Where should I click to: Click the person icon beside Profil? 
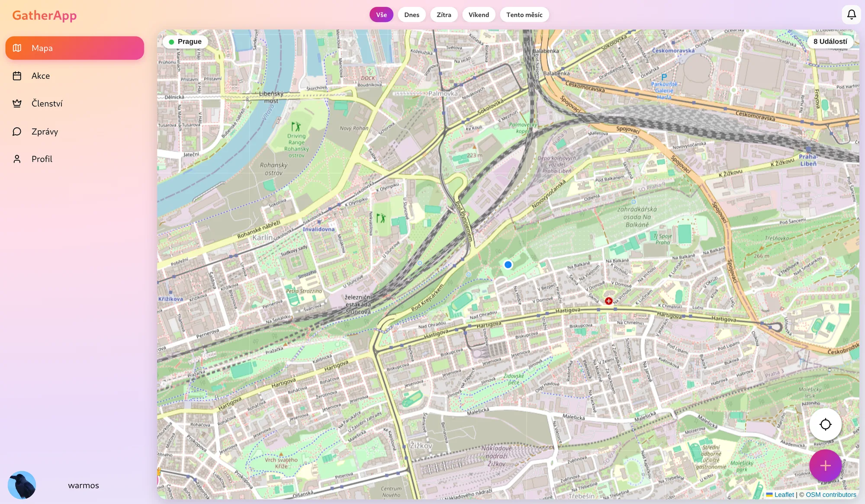point(17,159)
